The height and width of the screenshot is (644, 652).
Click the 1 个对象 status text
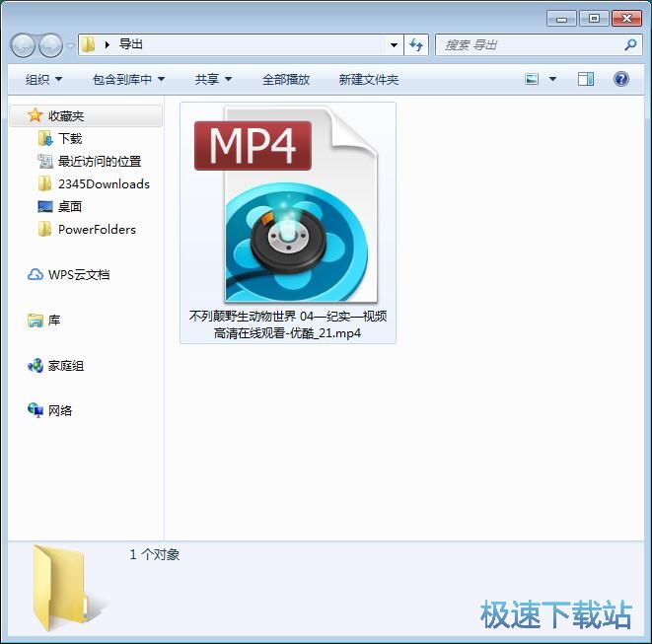[x=154, y=554]
